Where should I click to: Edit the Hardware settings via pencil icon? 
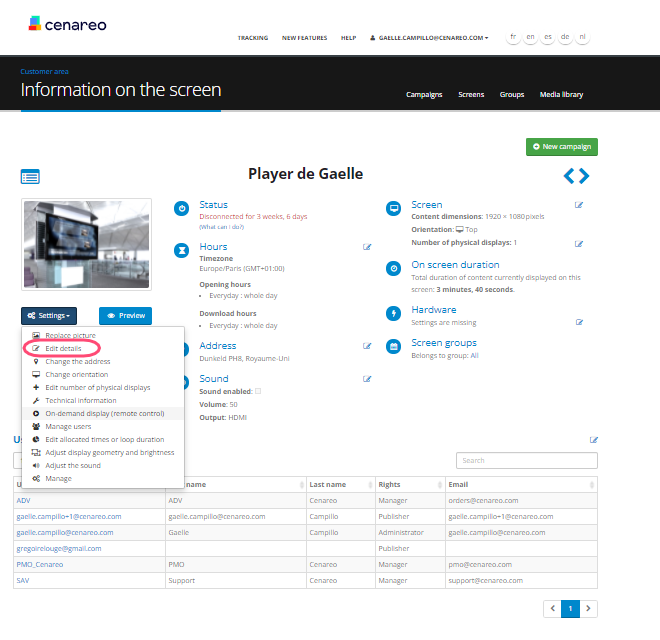pyautogui.click(x=579, y=322)
